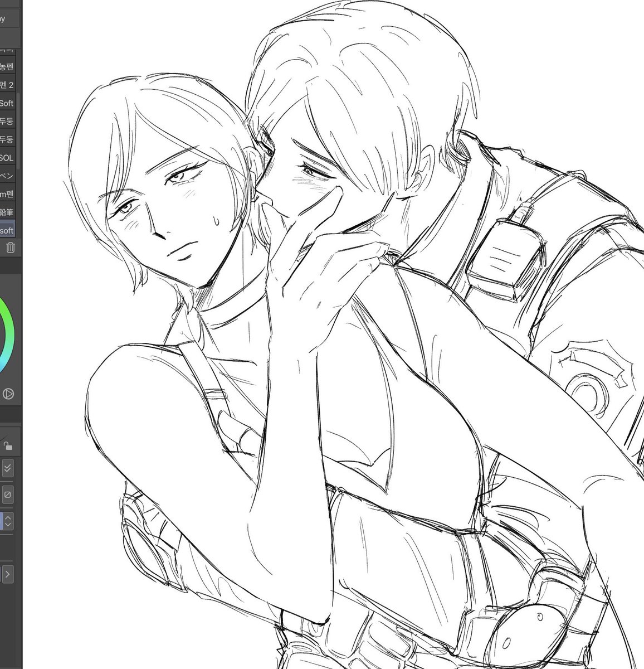
Task: Delete the selected sub tool with the trash icon
Action: pos(9,248)
